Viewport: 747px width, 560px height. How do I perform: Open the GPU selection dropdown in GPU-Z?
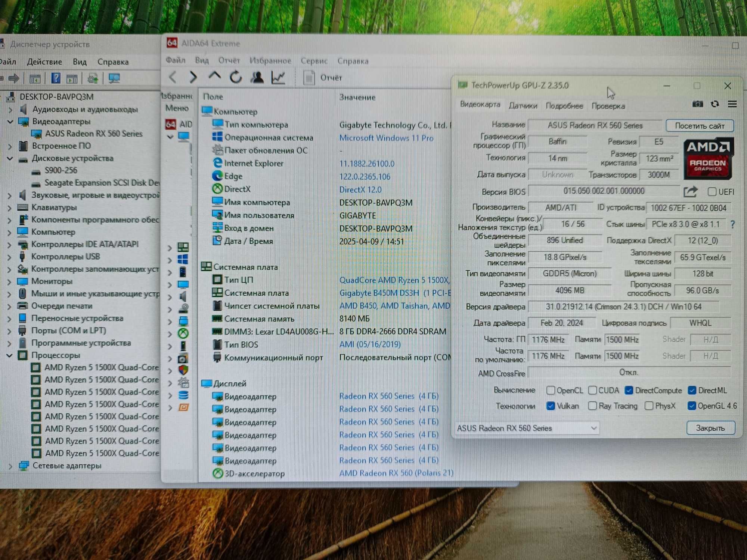527,428
